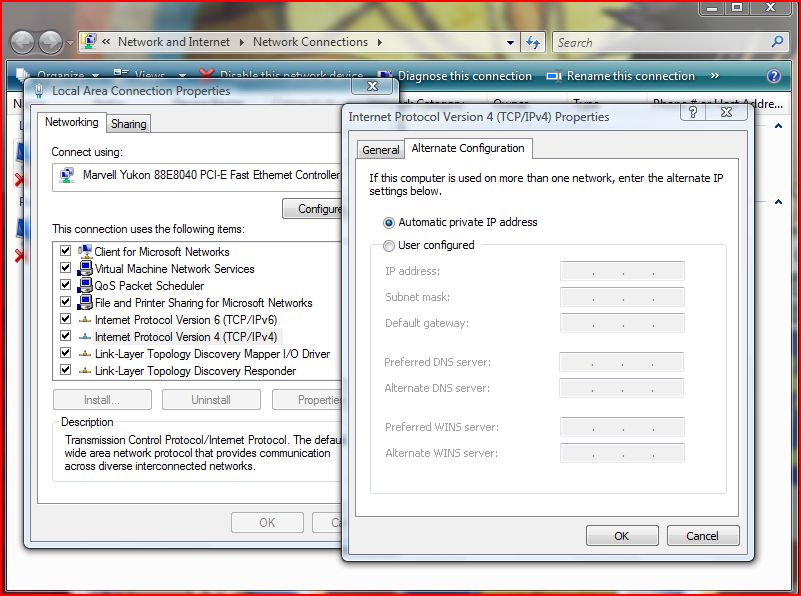Click OK in Local Area Connection Properties
Screen dimensions: 801x596
click(267, 522)
